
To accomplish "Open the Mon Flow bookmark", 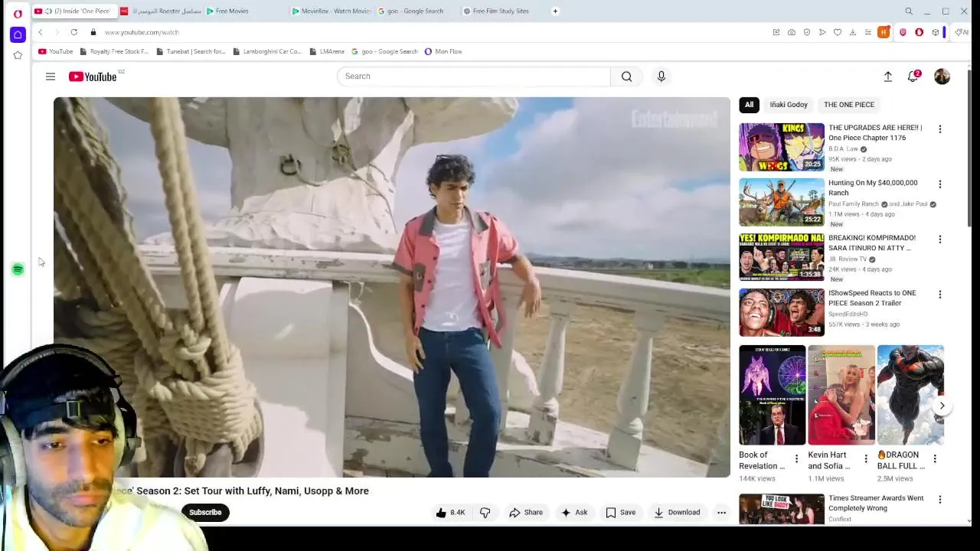I will [443, 51].
